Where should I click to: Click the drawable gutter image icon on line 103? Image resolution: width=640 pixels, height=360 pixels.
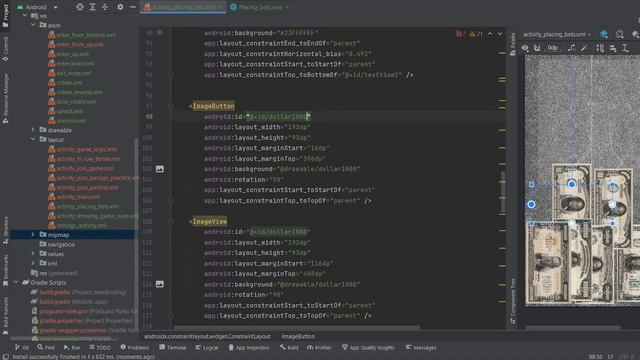[160, 169]
